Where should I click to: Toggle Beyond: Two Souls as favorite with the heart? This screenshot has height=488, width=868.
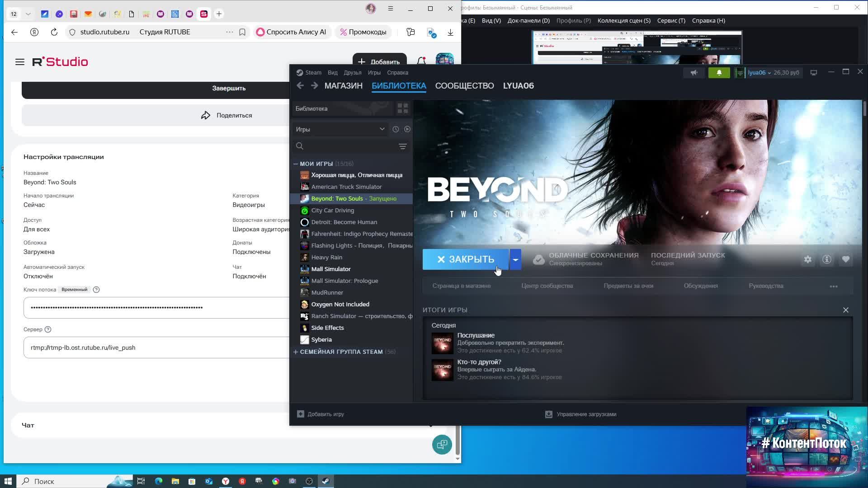[846, 259]
